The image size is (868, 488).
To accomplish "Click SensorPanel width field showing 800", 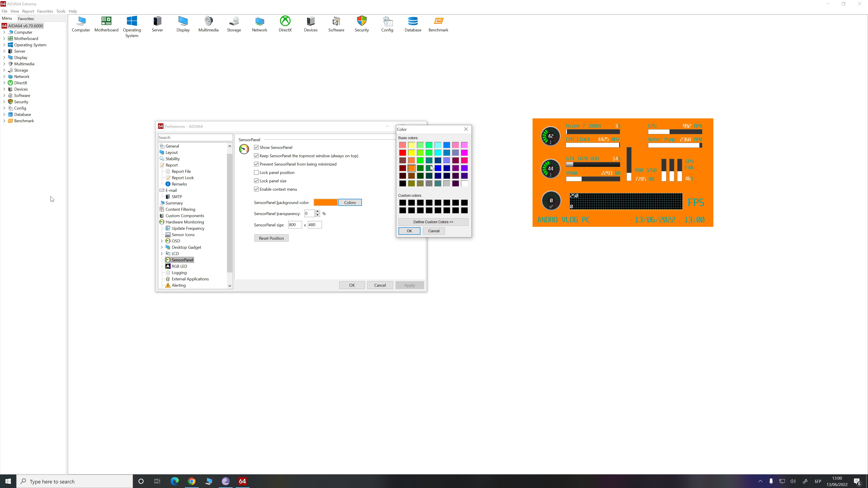I will (x=295, y=225).
